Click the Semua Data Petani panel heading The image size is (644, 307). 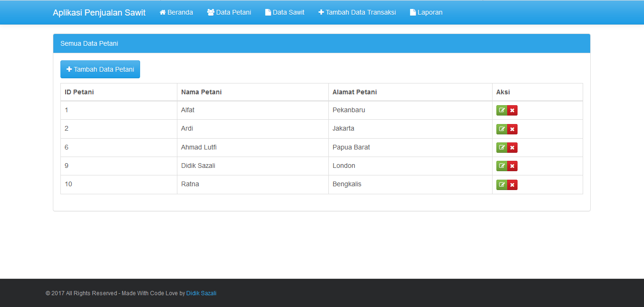click(89, 43)
